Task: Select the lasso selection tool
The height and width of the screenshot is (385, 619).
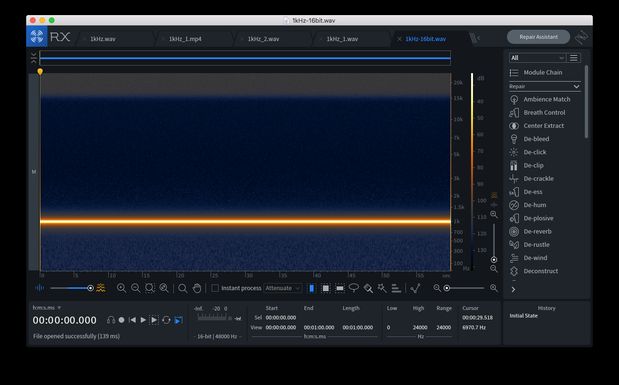Action: coord(354,288)
